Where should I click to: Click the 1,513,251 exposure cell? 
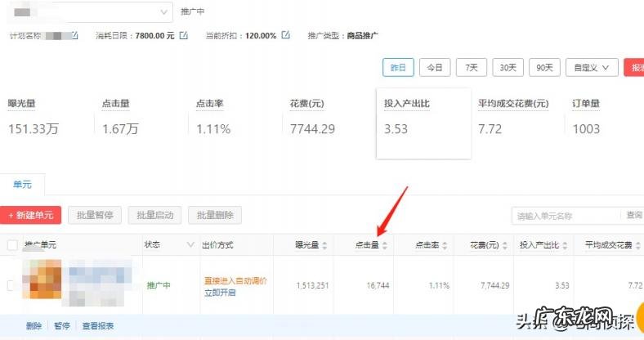pos(312,285)
